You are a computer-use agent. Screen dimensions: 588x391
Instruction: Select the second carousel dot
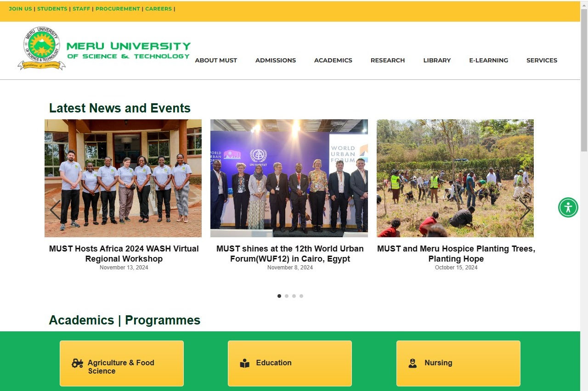pyautogui.click(x=287, y=296)
